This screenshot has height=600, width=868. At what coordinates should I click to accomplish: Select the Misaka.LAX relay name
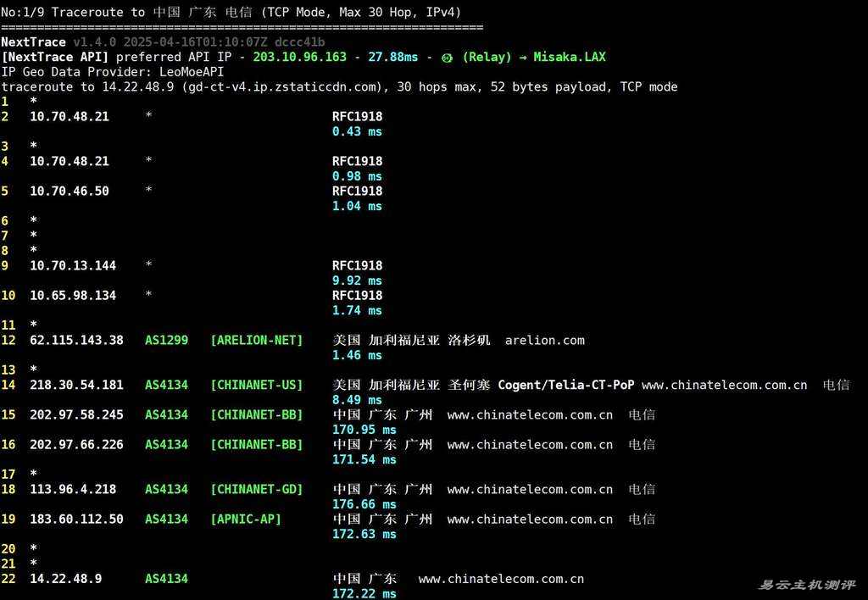coord(569,57)
